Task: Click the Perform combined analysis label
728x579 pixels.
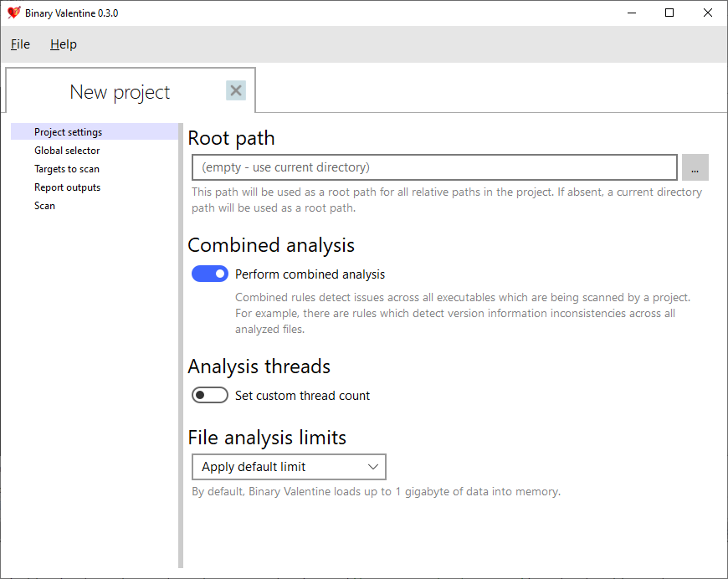Action: (310, 274)
